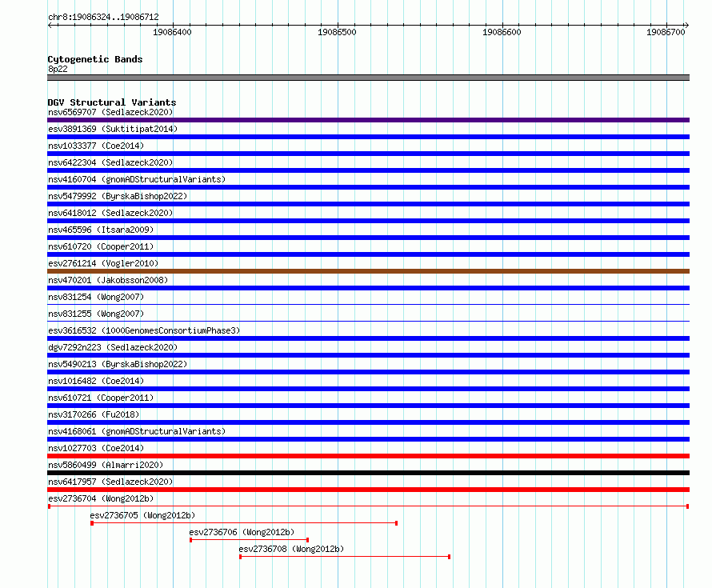
Task: Select nsv1027703 (Coe2014) label
Action: [96, 448]
